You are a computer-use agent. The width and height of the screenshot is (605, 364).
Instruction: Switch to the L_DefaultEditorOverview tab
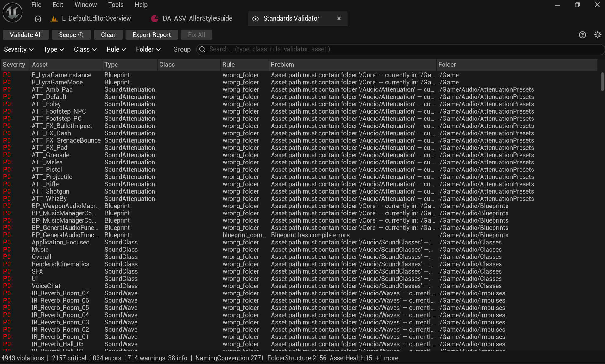point(91,19)
